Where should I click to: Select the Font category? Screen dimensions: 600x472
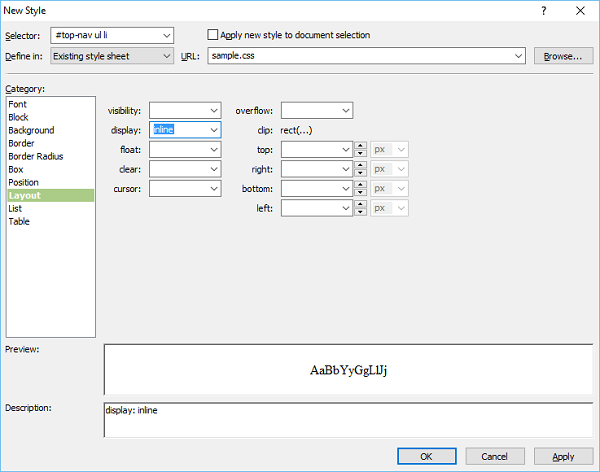point(18,104)
